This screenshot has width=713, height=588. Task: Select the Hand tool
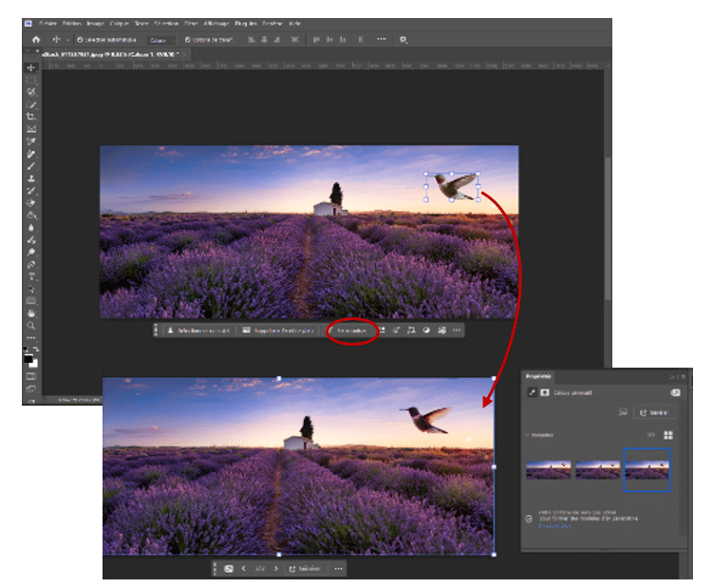pos(31,313)
